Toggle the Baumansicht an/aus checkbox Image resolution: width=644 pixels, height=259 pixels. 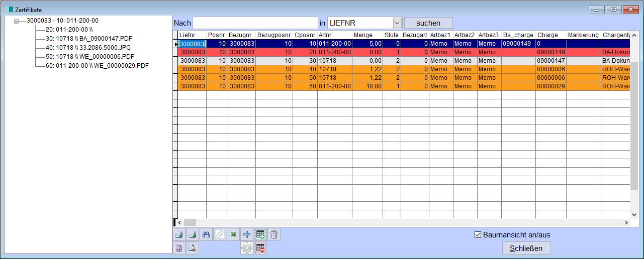point(478,235)
